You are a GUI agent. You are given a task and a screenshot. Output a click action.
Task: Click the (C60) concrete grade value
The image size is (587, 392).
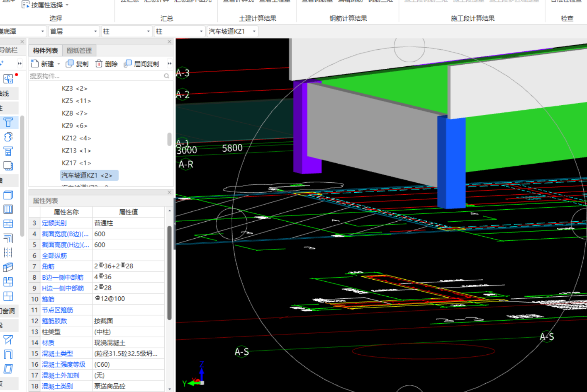pos(102,365)
